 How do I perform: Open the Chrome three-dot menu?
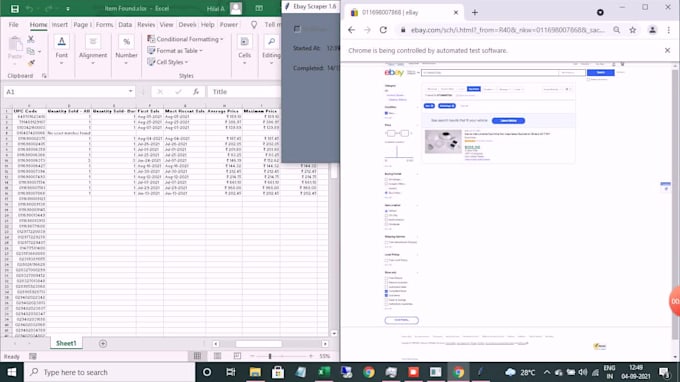coord(668,30)
